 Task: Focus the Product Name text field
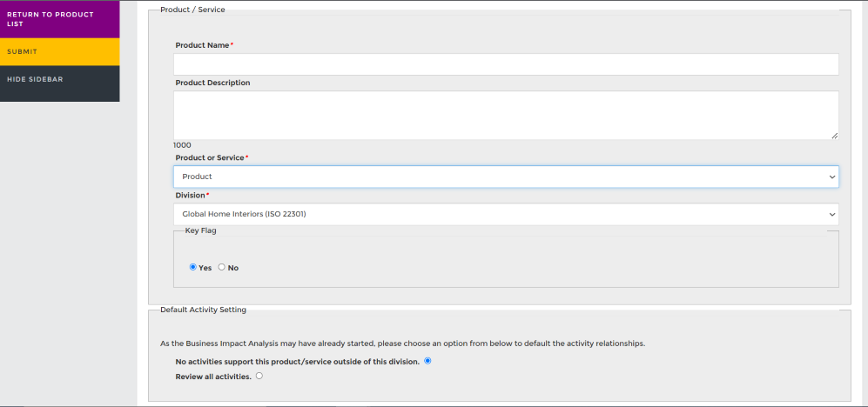tap(506, 64)
